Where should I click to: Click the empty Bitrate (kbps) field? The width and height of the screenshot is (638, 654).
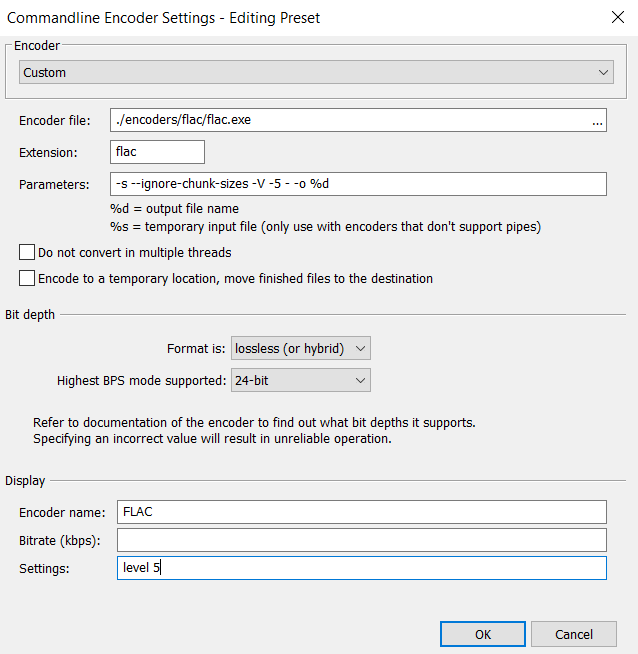362,540
